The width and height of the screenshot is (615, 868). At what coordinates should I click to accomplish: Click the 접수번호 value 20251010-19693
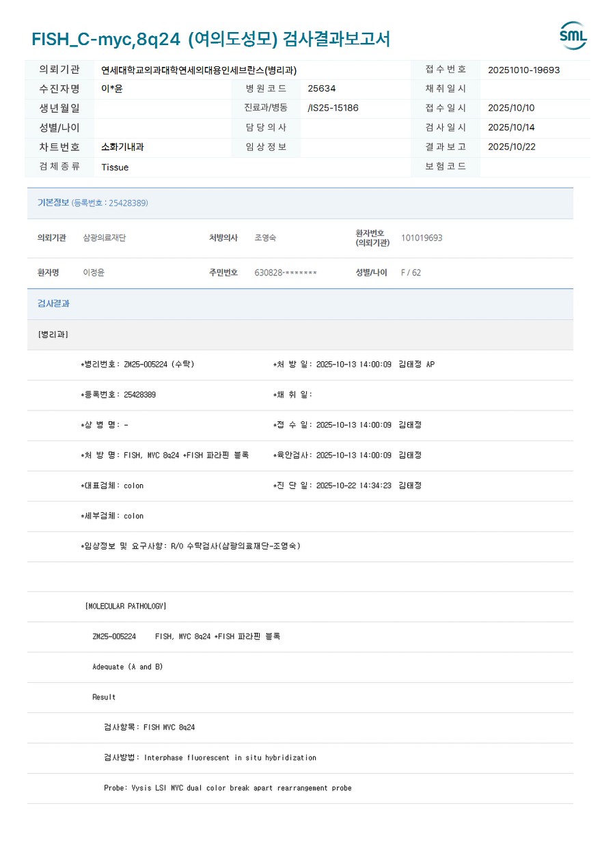click(x=524, y=70)
